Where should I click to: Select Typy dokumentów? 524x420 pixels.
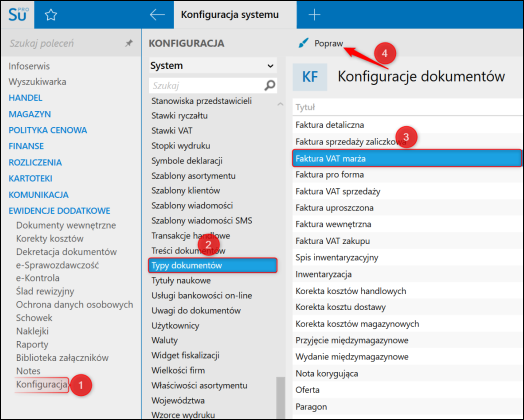pos(213,266)
